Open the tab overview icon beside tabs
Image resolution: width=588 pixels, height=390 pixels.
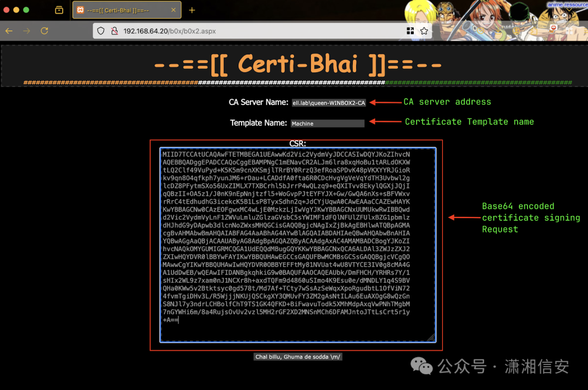click(x=59, y=10)
